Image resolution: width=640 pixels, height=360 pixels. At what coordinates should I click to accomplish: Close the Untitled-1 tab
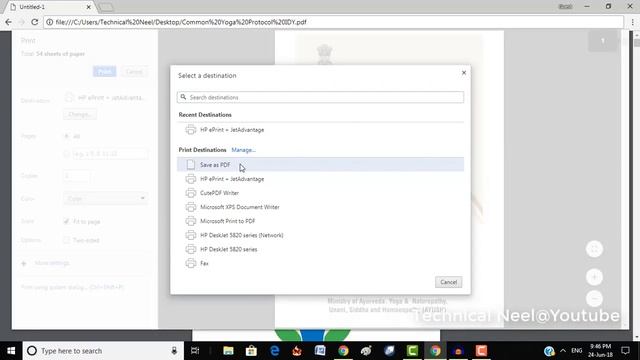click(x=89, y=7)
